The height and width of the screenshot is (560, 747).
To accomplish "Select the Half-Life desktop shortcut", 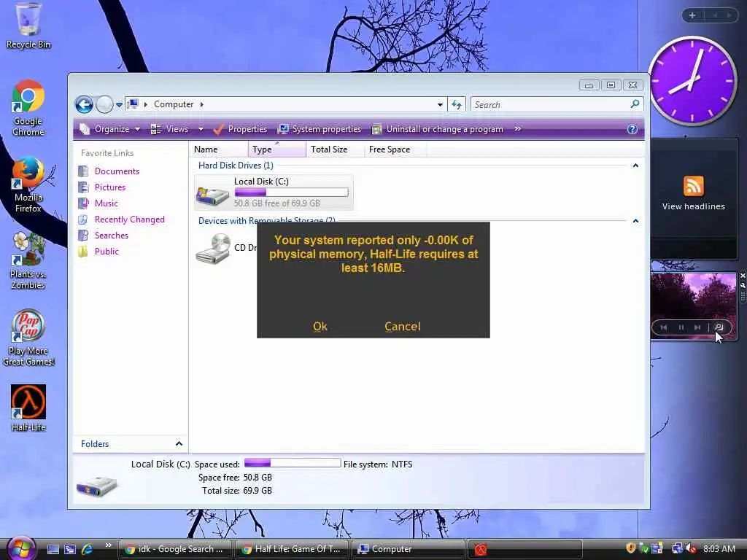I will (28, 408).
